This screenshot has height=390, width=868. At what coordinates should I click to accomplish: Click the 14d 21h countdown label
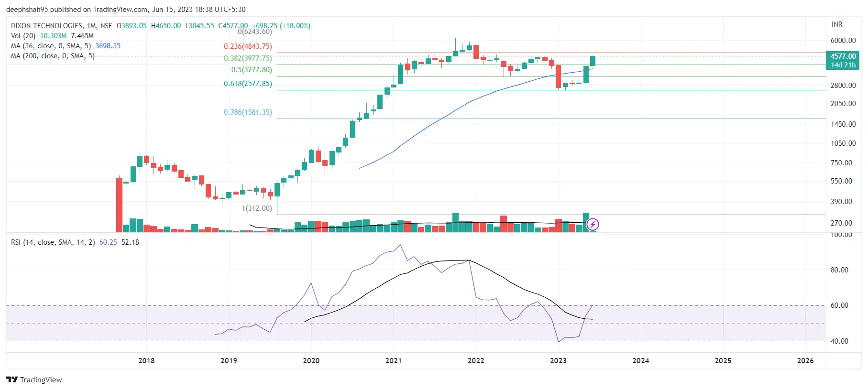tap(843, 65)
